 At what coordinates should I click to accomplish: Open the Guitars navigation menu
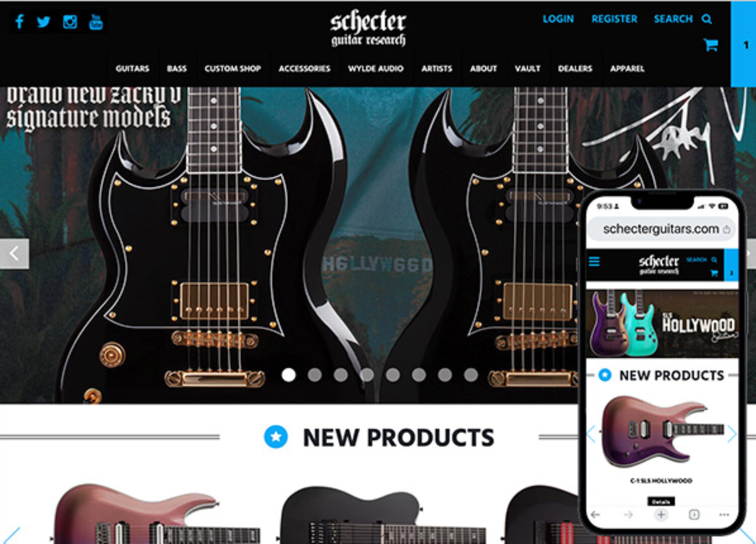(133, 69)
